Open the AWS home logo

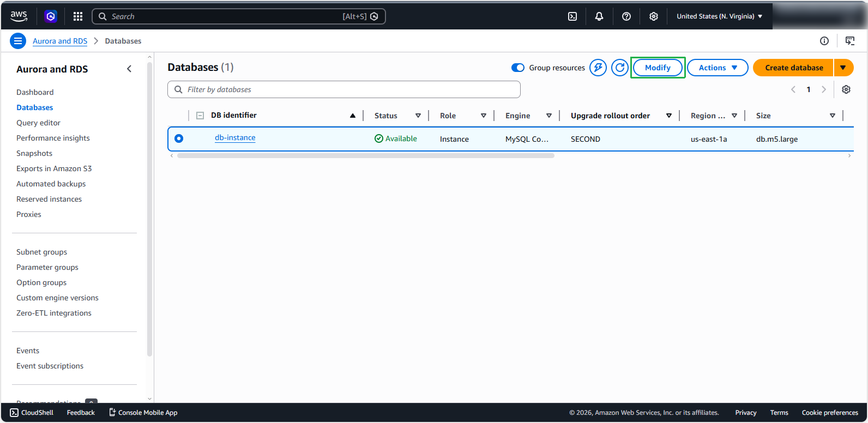19,16
